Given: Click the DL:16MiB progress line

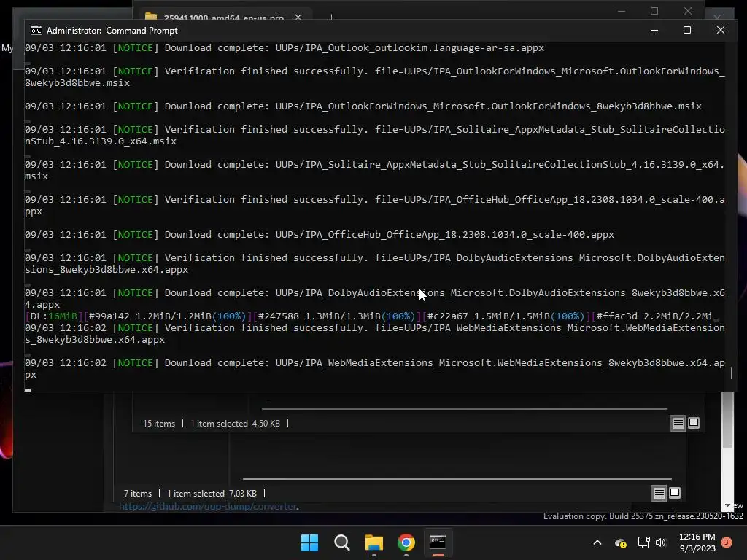Looking at the screenshot, I should click(371, 316).
